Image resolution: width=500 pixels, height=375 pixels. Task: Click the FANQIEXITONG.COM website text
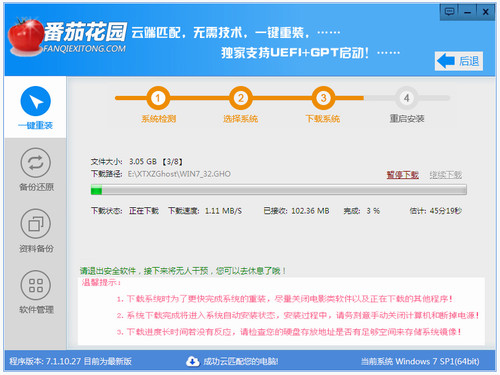(85, 49)
